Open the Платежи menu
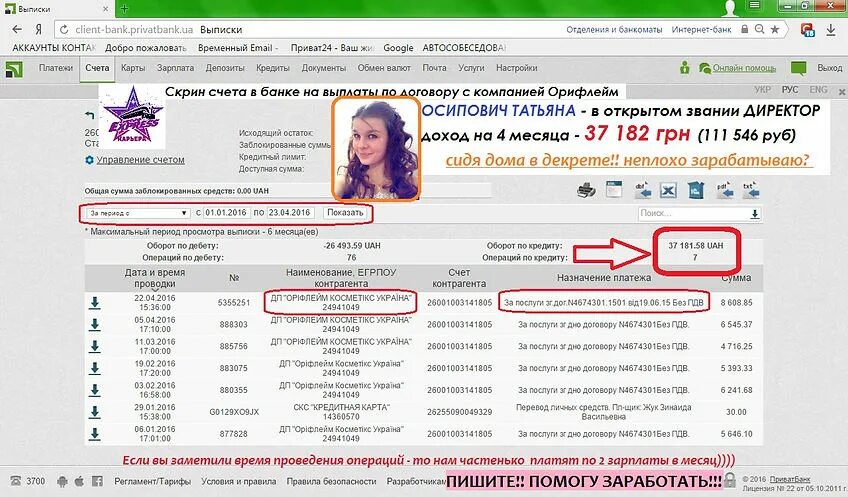 [x=56, y=68]
